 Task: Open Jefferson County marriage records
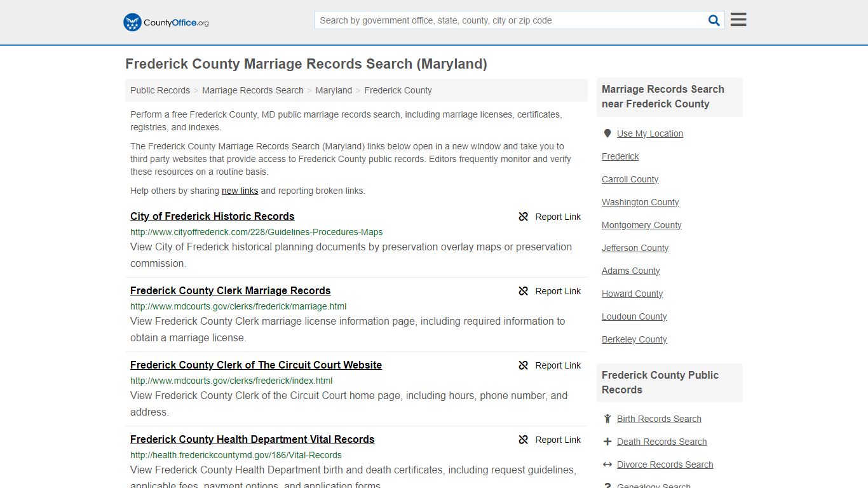pyautogui.click(x=635, y=248)
